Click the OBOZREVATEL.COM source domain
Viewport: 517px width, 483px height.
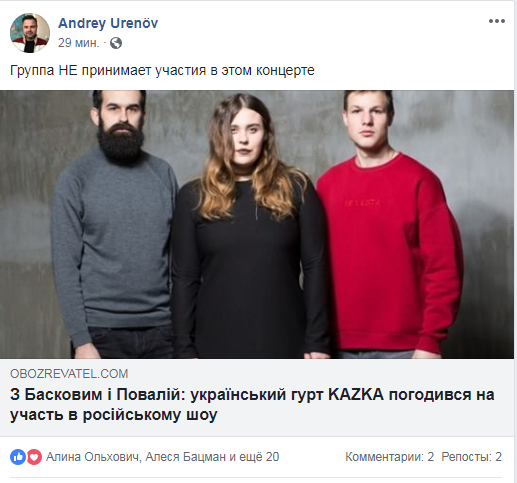(69, 374)
